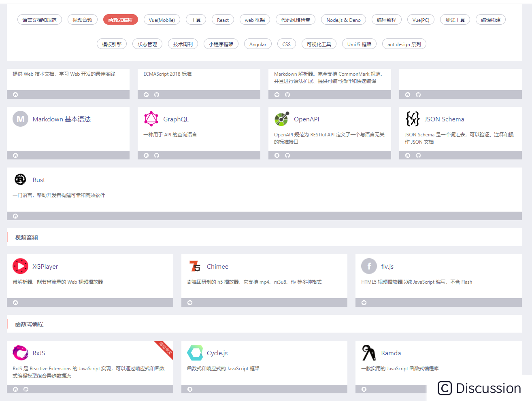Select the Vue(Mobile) category tag
The width and height of the screenshot is (532, 401).
pos(162,20)
